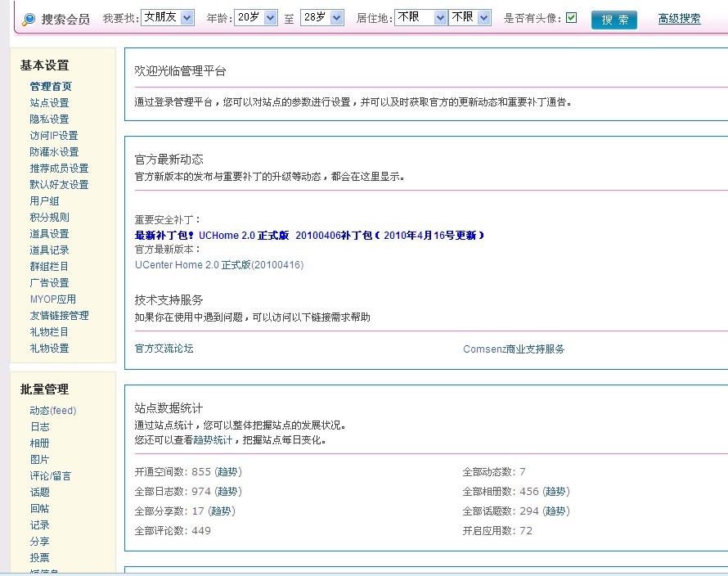
Task: Open 推荐成员设置 in the sidebar
Action: pyautogui.click(x=59, y=169)
